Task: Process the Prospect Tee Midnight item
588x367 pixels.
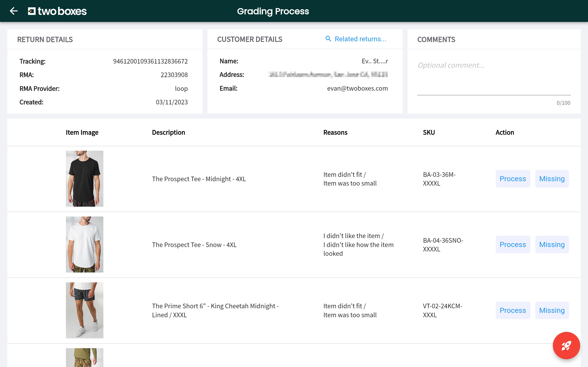Action: click(x=513, y=179)
